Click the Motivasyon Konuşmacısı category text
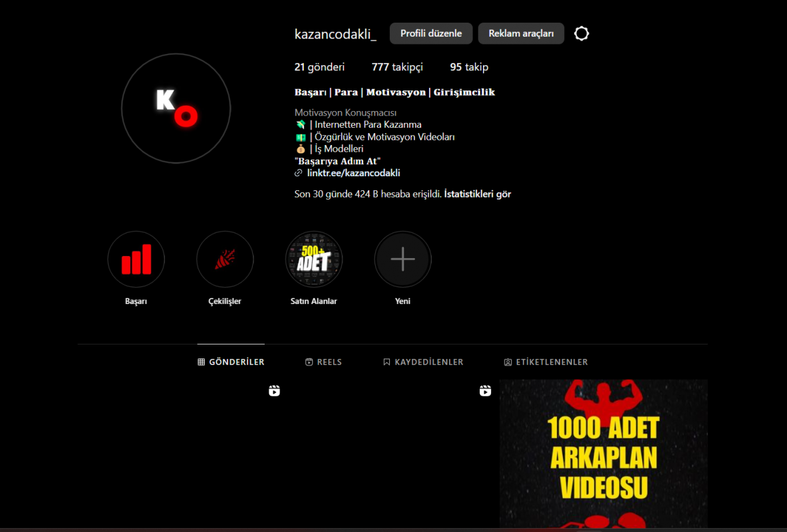The height and width of the screenshot is (532, 787). [345, 113]
